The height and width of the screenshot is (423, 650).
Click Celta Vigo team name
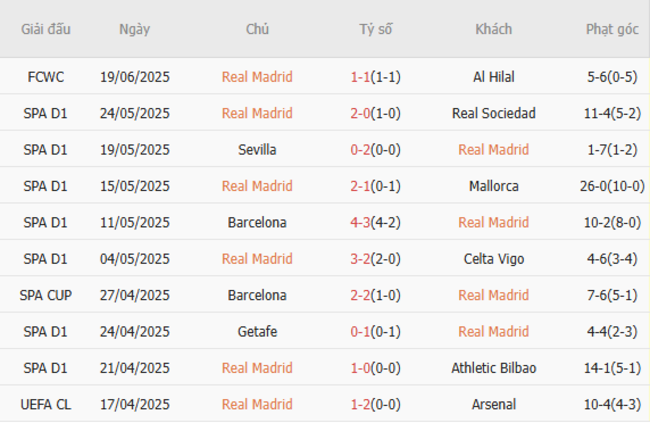[x=493, y=259]
